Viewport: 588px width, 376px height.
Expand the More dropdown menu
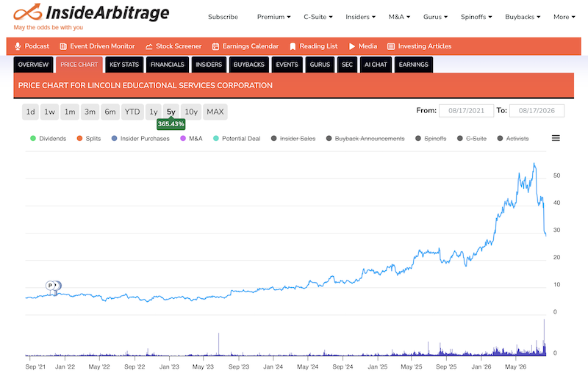[x=564, y=17]
